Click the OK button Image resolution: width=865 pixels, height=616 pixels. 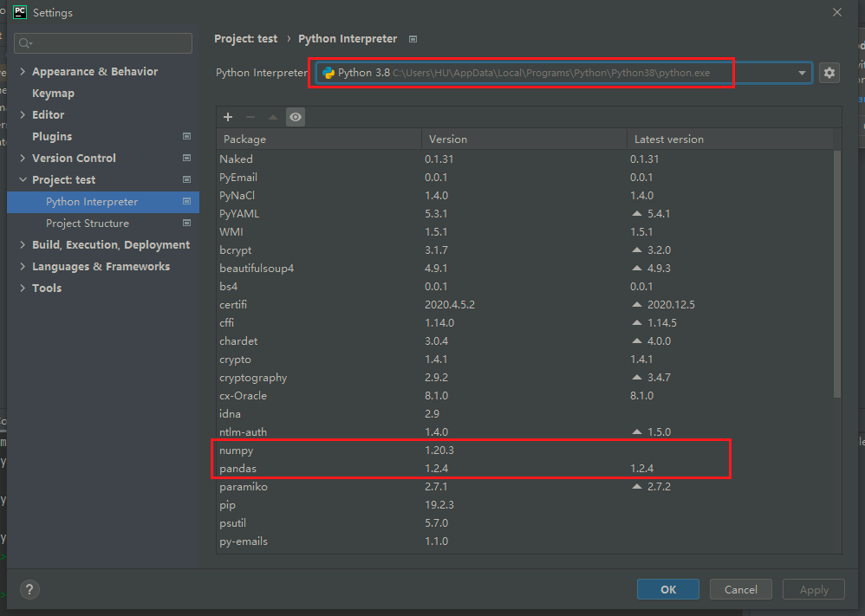(x=668, y=589)
